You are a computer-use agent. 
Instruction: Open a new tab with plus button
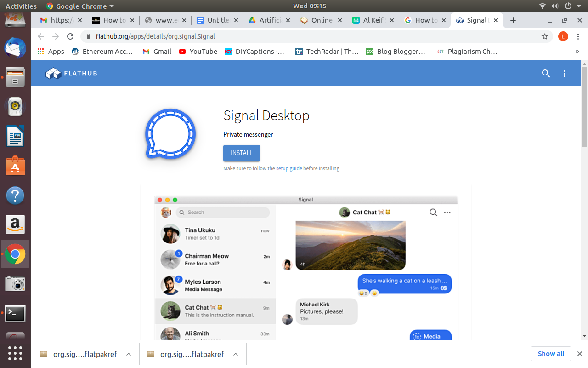click(513, 20)
